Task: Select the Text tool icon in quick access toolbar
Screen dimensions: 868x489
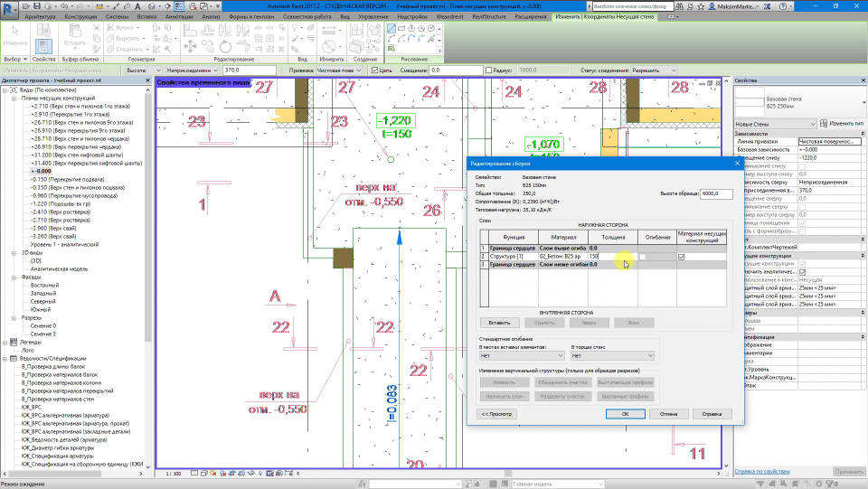Action: [137, 6]
